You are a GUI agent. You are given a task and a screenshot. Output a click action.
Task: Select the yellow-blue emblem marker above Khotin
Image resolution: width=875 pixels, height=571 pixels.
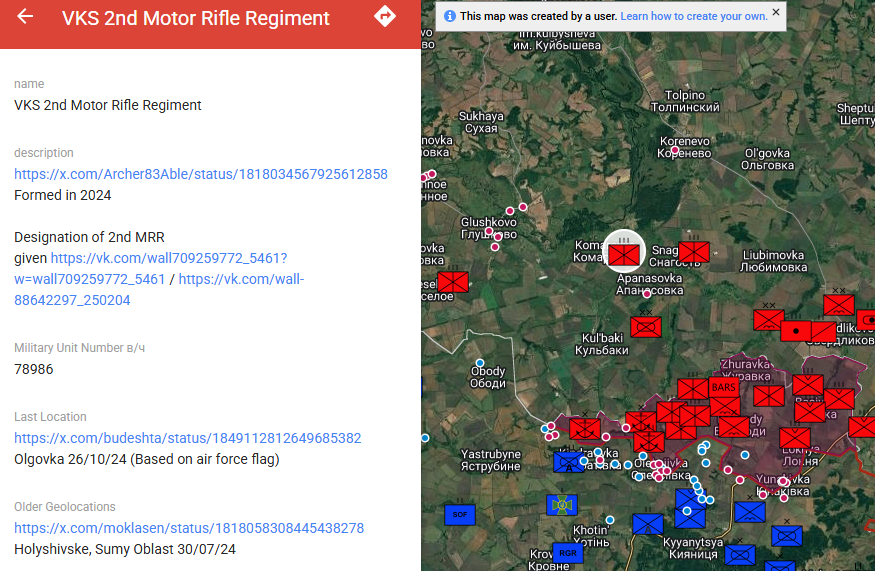coord(562,505)
